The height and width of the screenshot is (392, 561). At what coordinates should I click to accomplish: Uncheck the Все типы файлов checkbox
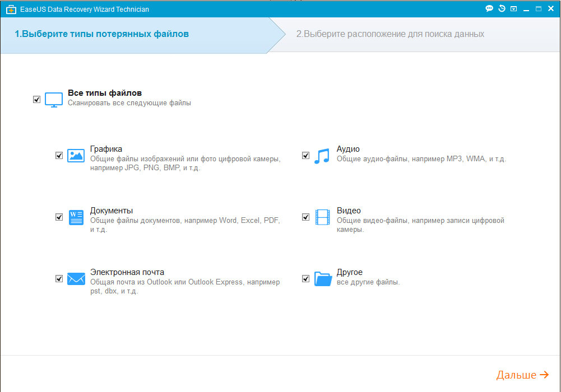tap(36, 99)
